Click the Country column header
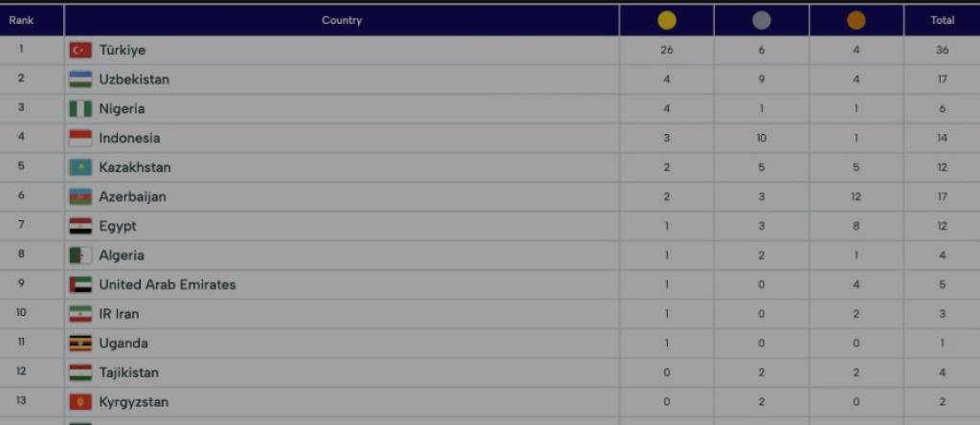The image size is (980, 425). point(342,20)
